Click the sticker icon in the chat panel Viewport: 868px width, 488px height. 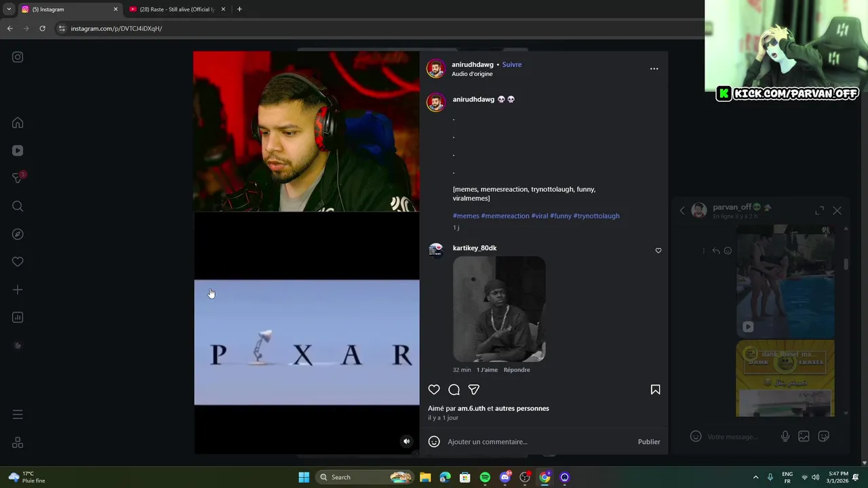coord(824,436)
